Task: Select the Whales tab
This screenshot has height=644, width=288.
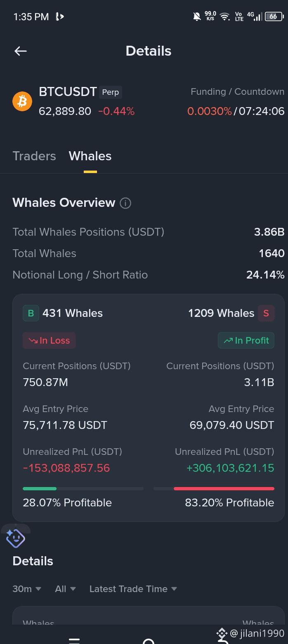Action: (90, 156)
